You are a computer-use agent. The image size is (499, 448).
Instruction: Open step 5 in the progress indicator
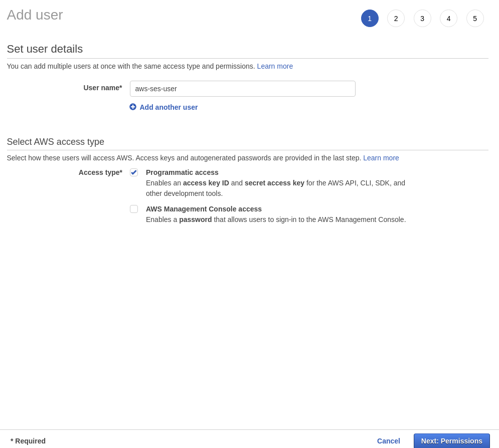[x=475, y=19]
